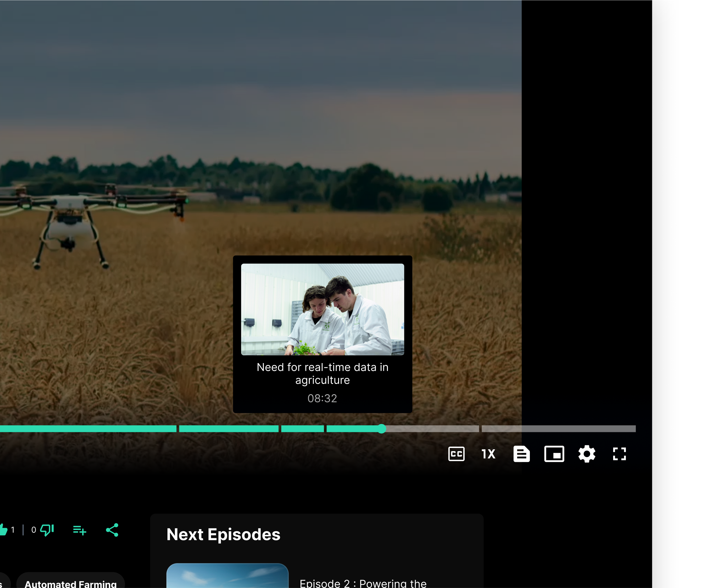Open 1X playback speed menu

click(488, 454)
